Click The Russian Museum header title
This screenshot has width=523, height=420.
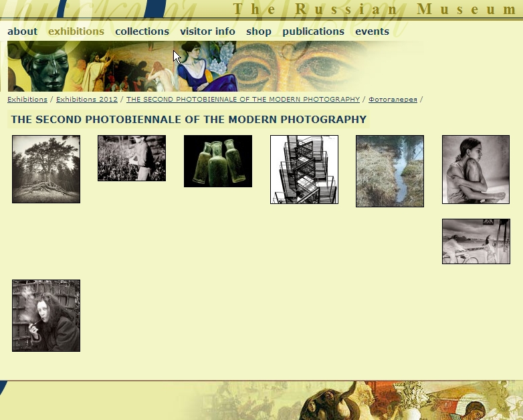375,9
